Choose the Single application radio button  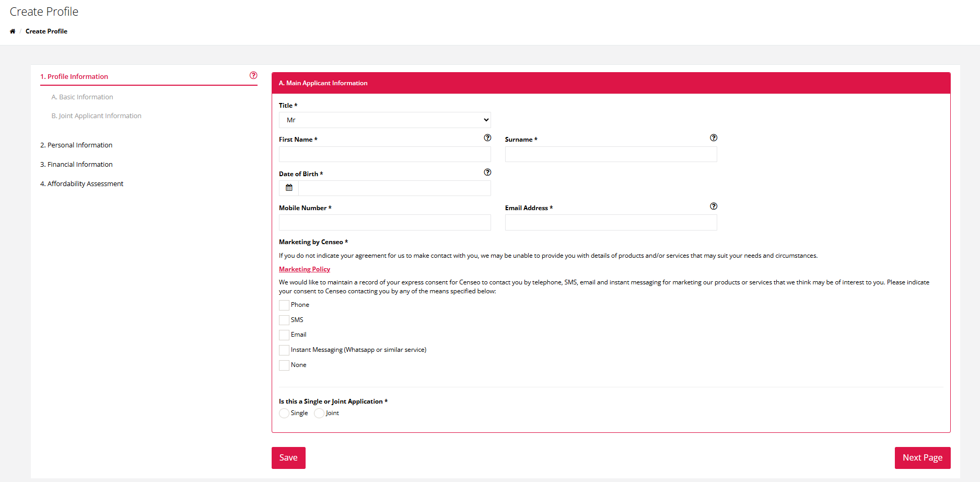click(x=284, y=414)
